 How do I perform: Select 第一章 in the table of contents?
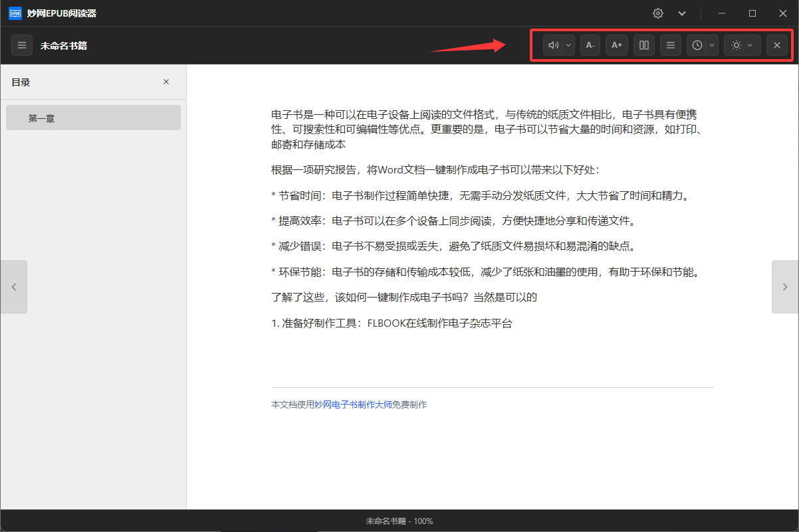(x=93, y=118)
